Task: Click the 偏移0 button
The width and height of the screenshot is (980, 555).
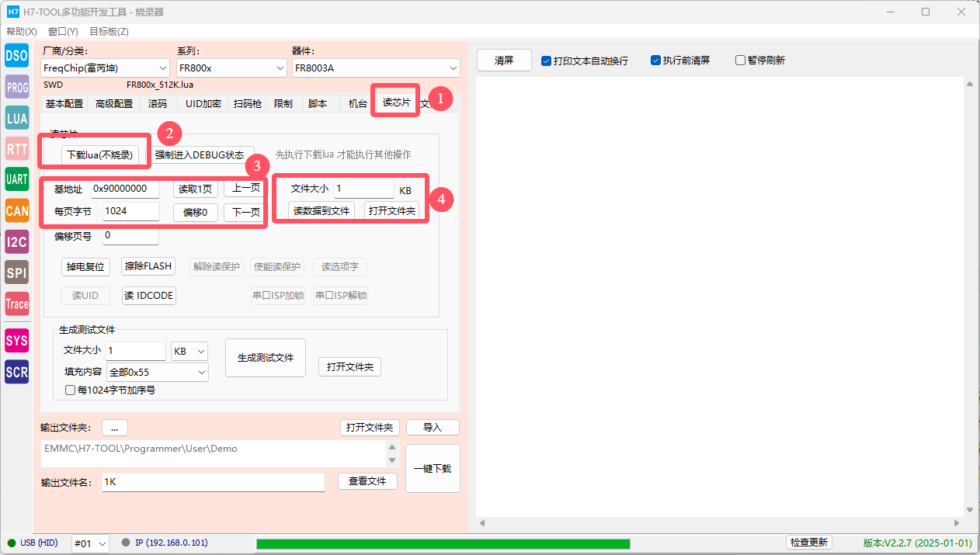Action: [x=195, y=213]
